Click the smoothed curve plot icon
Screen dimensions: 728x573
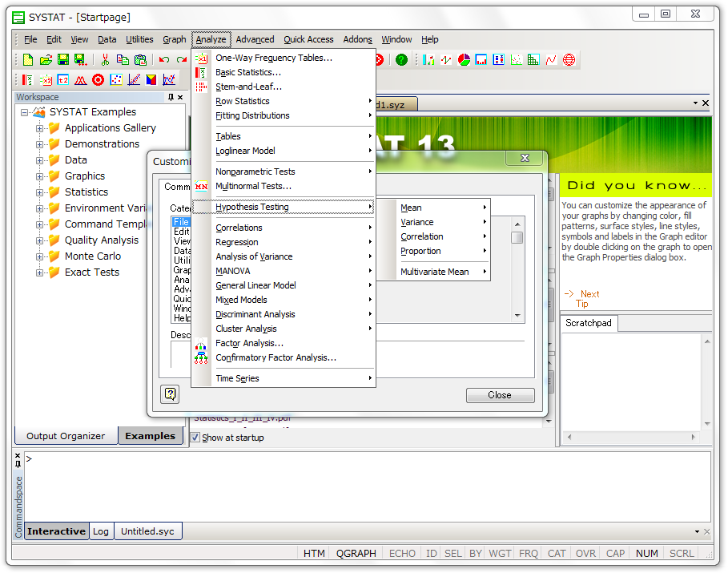click(x=169, y=80)
